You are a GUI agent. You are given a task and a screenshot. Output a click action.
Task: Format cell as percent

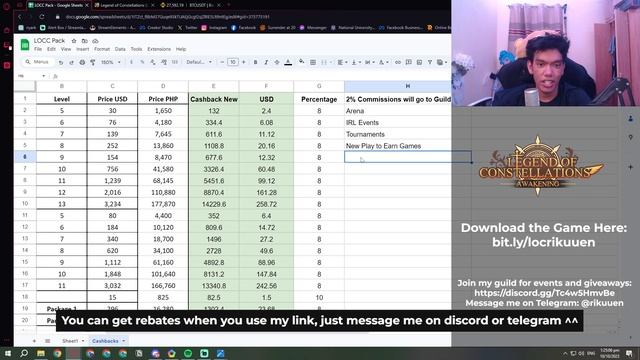click(x=142, y=62)
